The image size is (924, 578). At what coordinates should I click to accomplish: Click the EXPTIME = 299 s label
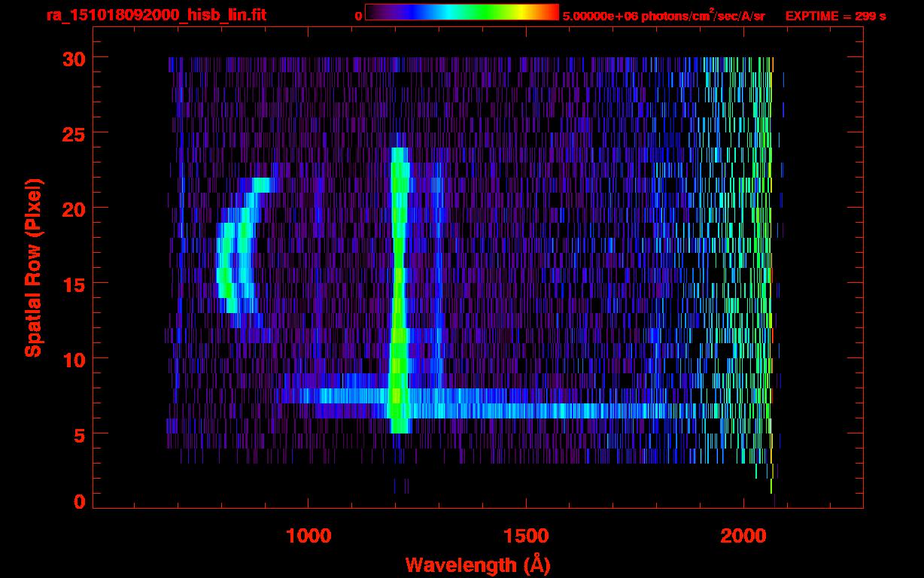(x=835, y=16)
